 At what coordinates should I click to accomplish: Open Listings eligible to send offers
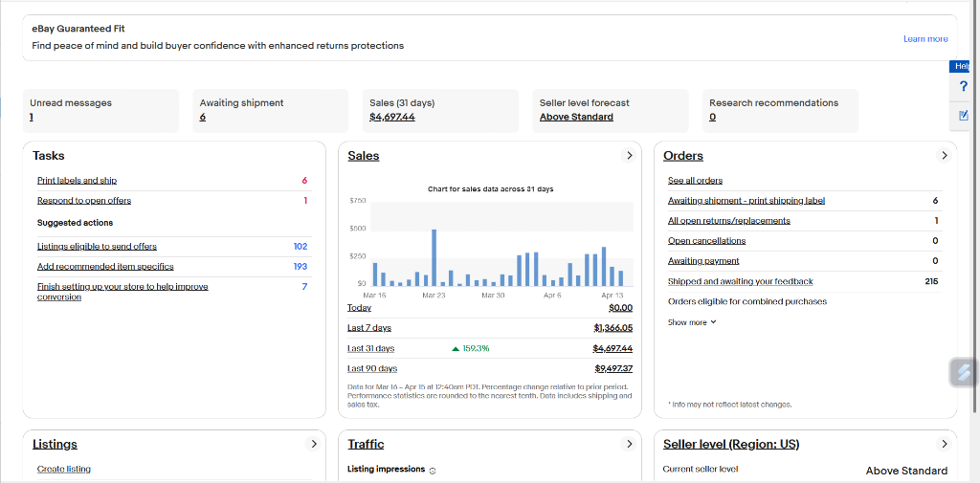point(97,246)
